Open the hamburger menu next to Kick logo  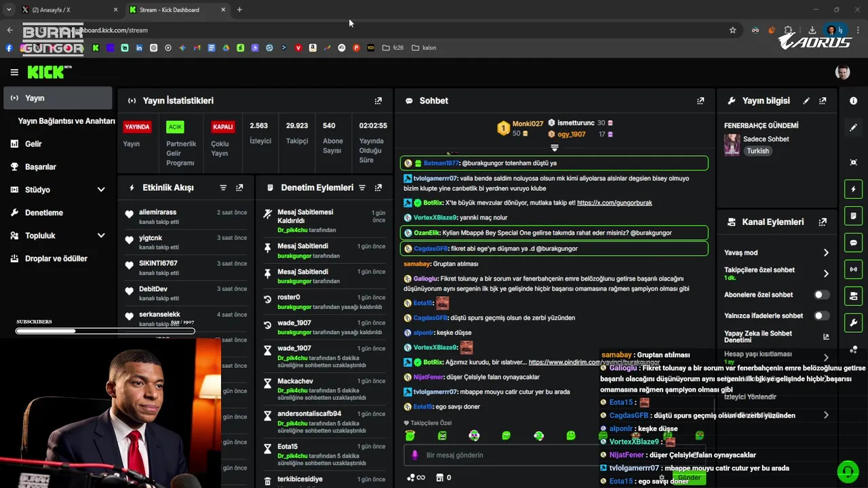(x=14, y=72)
